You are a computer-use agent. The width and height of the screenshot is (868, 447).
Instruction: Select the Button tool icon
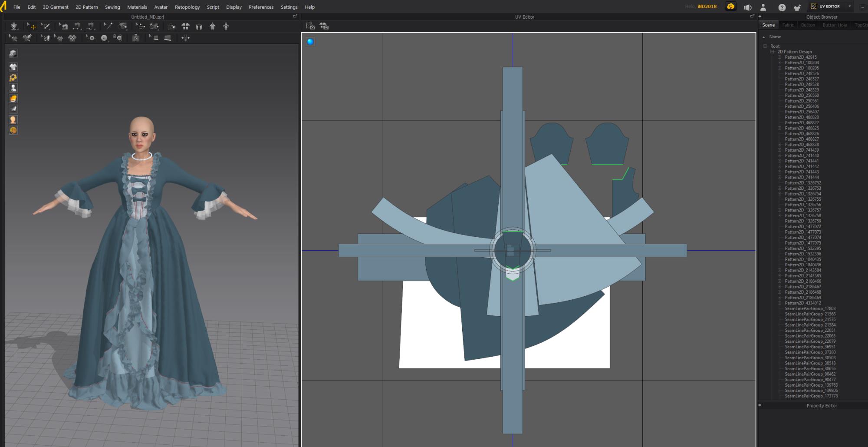[x=90, y=38]
